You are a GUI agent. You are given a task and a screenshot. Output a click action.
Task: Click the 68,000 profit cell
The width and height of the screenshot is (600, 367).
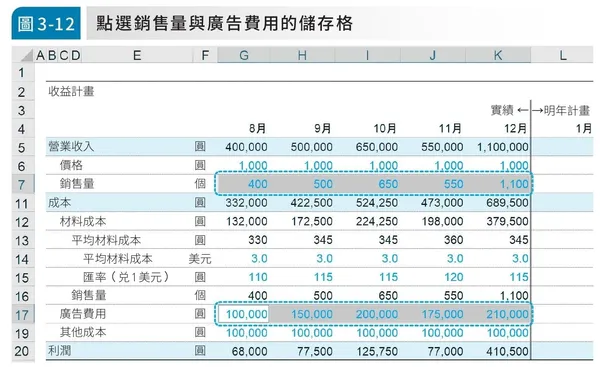(249, 351)
